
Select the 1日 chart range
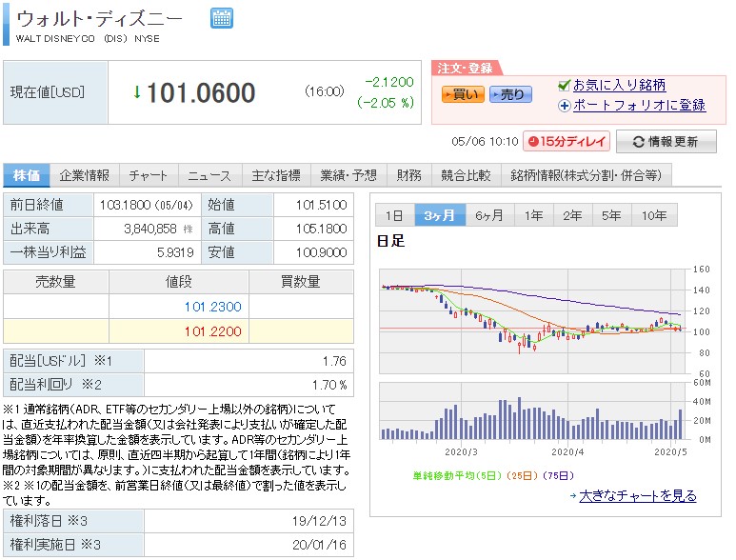pos(394,215)
